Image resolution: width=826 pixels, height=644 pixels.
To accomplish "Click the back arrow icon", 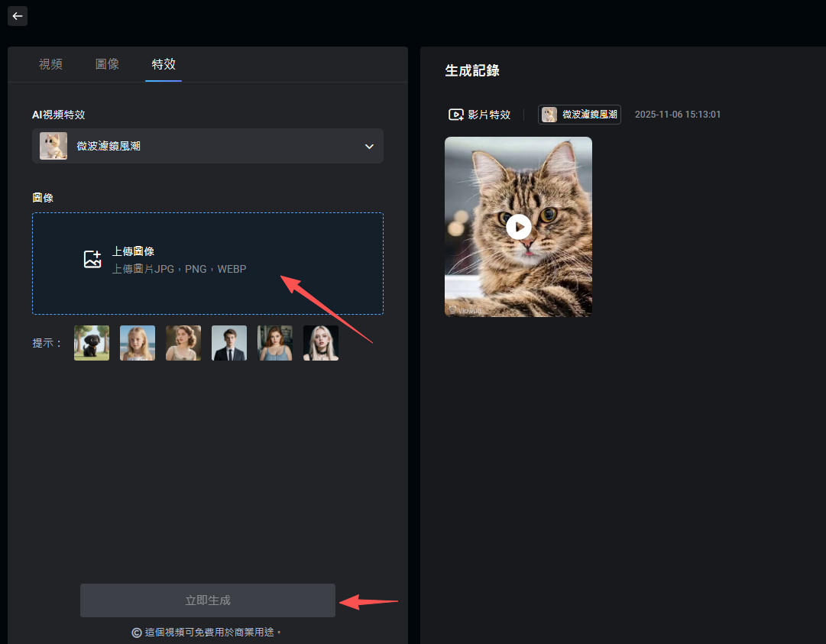I will tap(18, 16).
